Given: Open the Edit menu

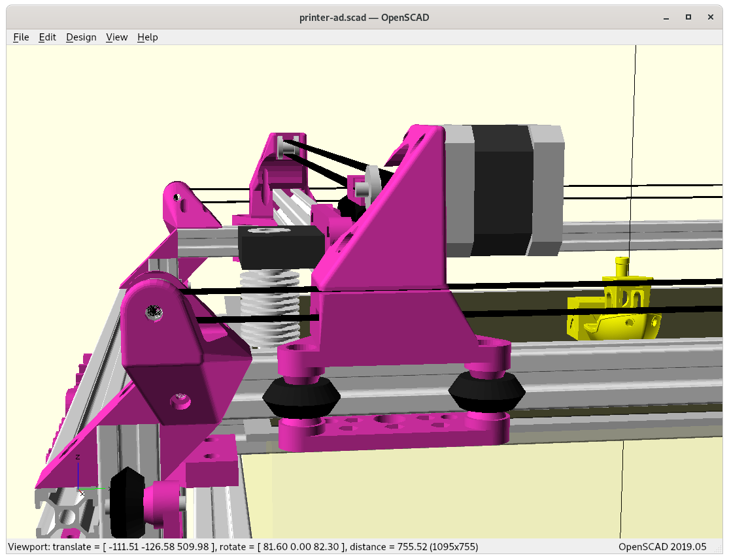Looking at the screenshot, I should tap(48, 37).
